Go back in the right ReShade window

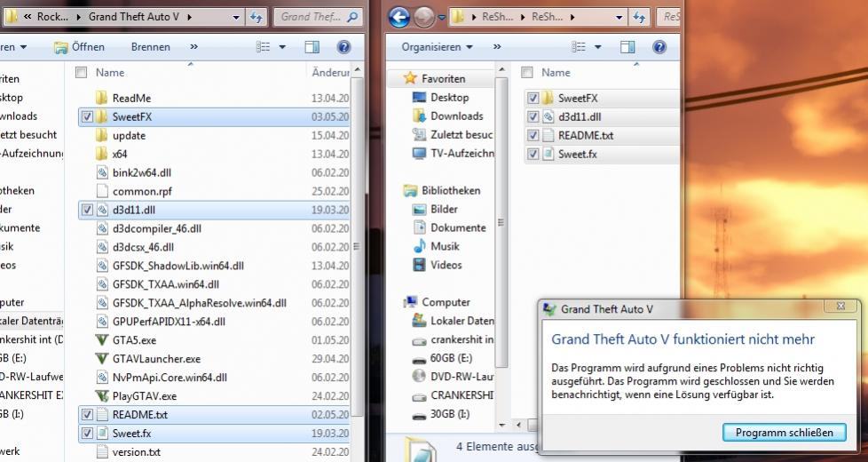tap(399, 17)
